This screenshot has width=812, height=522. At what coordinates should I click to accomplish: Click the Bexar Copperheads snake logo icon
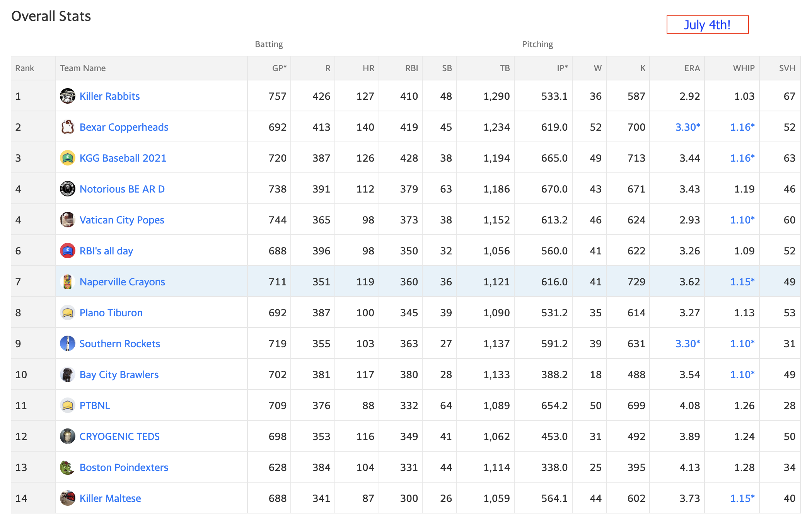(68, 127)
